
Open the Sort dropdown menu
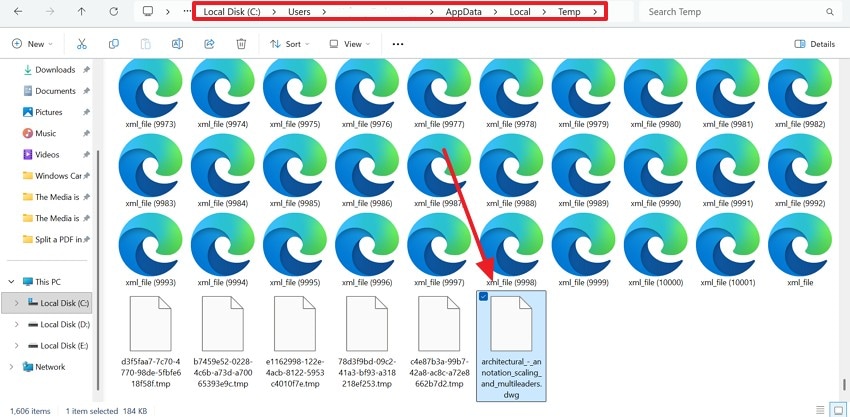pyautogui.click(x=289, y=44)
